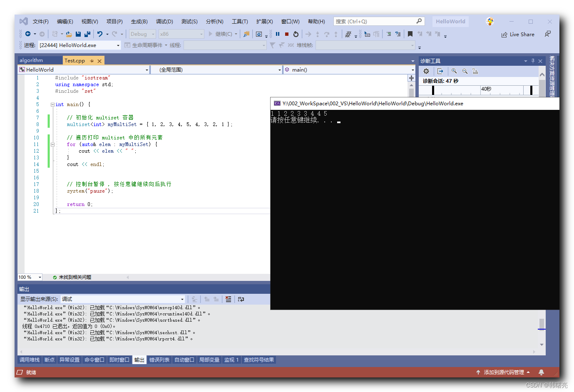This screenshot has height=392, width=574.
Task: Click the split editor handle above scrollbar
Action: 411,78
